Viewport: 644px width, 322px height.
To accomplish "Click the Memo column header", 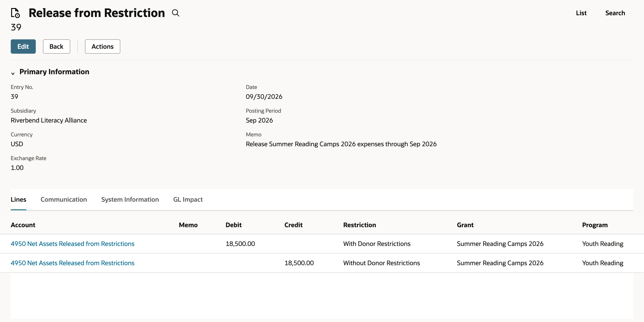I will [188, 225].
